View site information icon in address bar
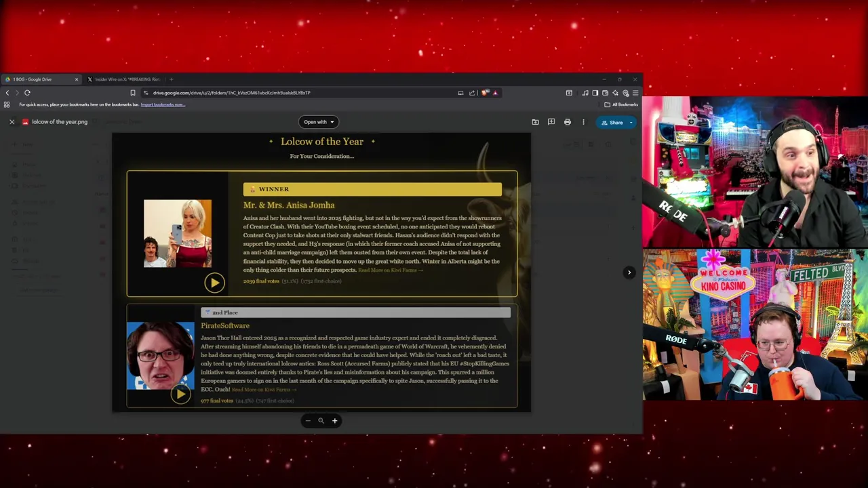Screen dimensions: 868x488 146,93
